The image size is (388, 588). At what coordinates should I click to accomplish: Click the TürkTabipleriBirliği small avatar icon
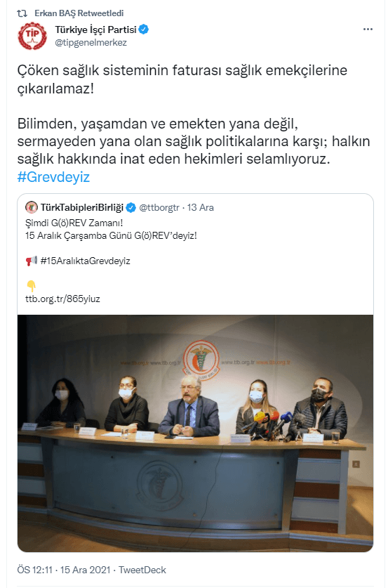(x=32, y=207)
